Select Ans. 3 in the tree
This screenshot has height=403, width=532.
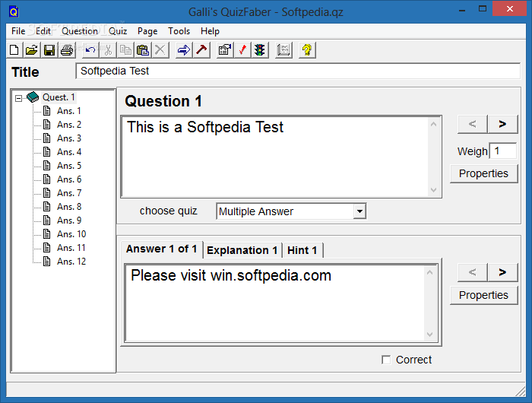pos(69,138)
